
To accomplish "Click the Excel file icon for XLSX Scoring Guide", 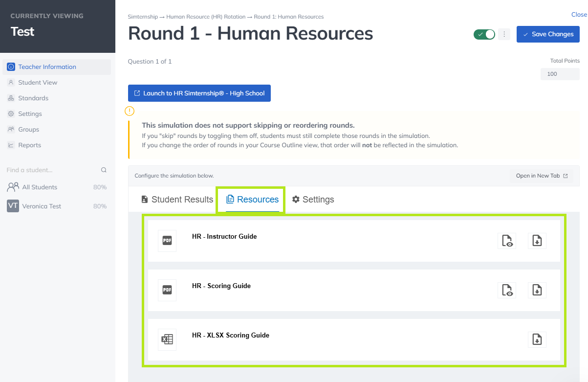I will click(x=167, y=339).
